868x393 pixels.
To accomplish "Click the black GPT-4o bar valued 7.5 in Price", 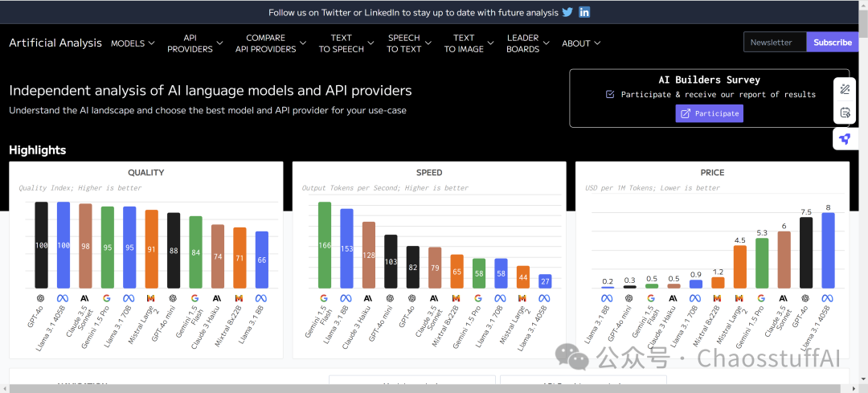I will (x=806, y=253).
